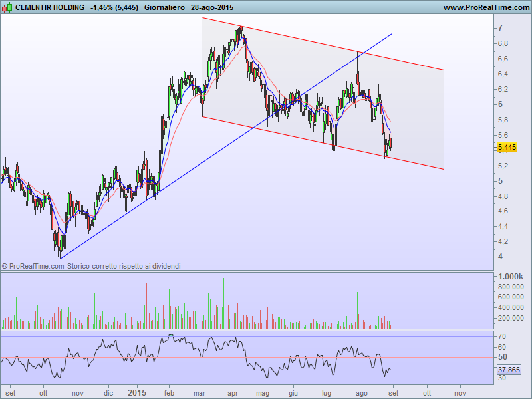Click the Giornaliero timeframe label
This screenshot has height=399, width=532.
click(x=164, y=7)
